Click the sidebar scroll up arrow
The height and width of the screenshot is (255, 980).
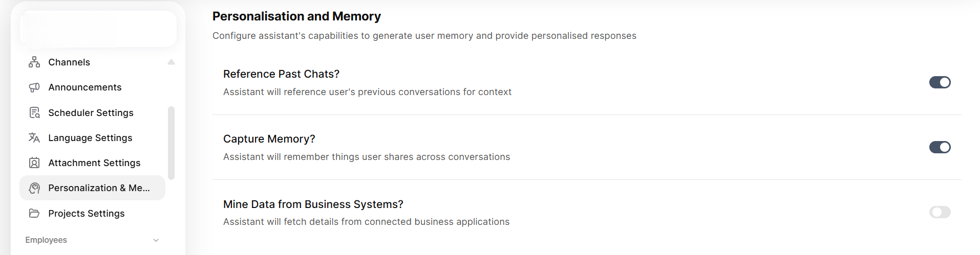(171, 62)
